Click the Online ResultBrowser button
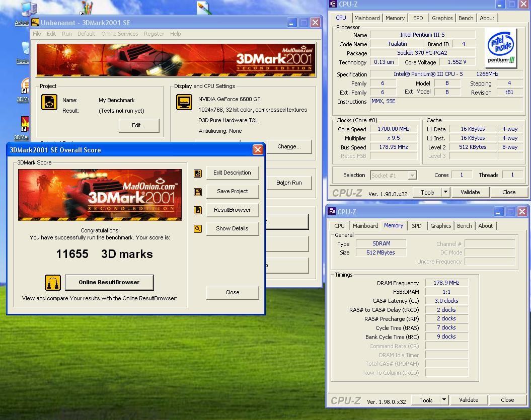This screenshot has width=531, height=420. (x=109, y=282)
